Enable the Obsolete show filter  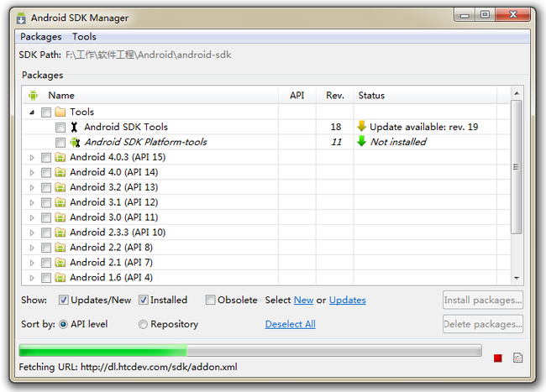click(x=210, y=300)
